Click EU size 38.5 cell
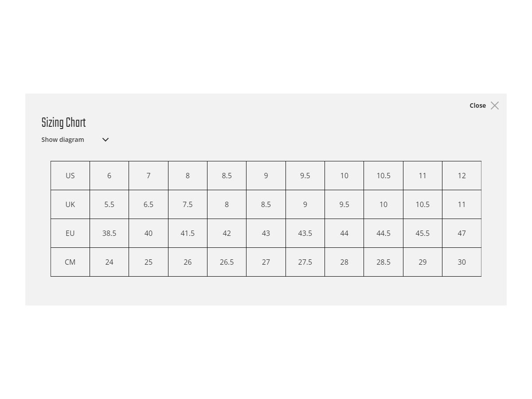Screen dimensions: 532x399 [x=109, y=233]
